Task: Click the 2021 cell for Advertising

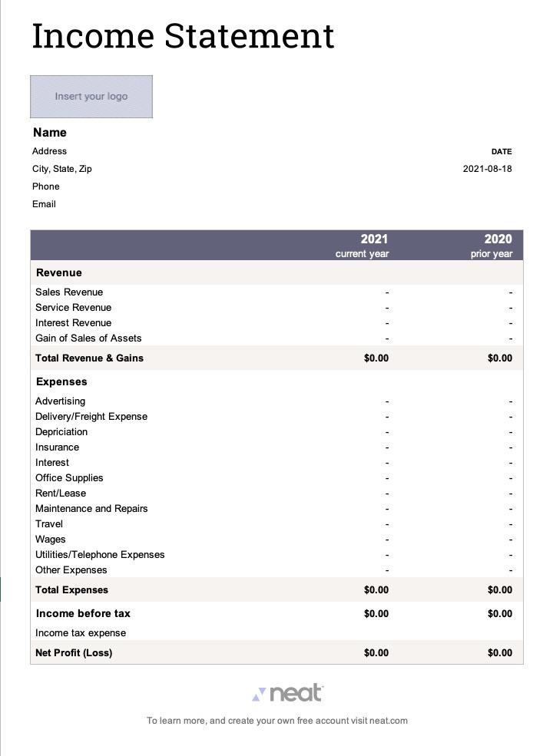Action: [387, 401]
